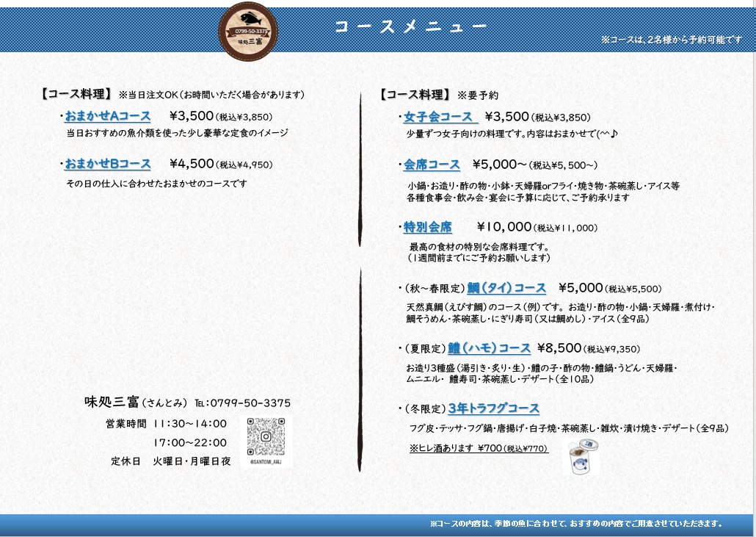The width and height of the screenshot is (756, 537).
Task: Click the price ¥4,500 (税込¥4,950)
Action: click(221, 164)
